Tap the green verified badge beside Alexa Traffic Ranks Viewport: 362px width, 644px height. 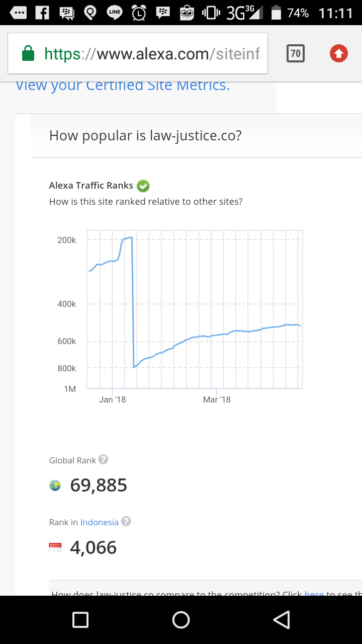click(x=143, y=186)
